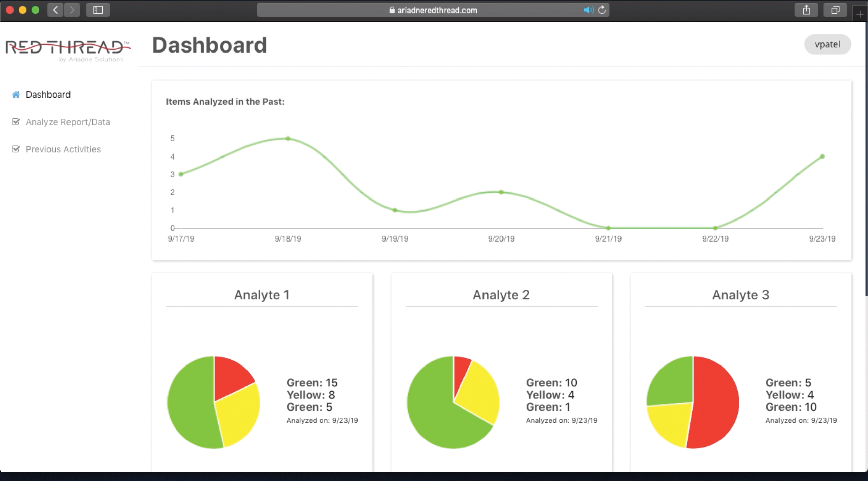The width and height of the screenshot is (868, 481).
Task: Click the padlock icon in the address bar
Action: pos(392,10)
